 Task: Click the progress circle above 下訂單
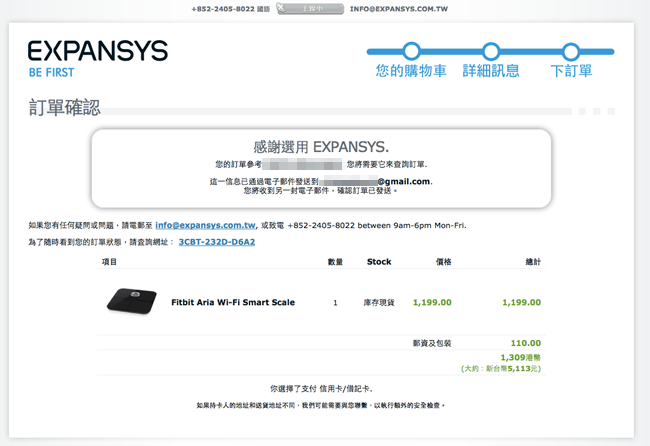click(571, 51)
